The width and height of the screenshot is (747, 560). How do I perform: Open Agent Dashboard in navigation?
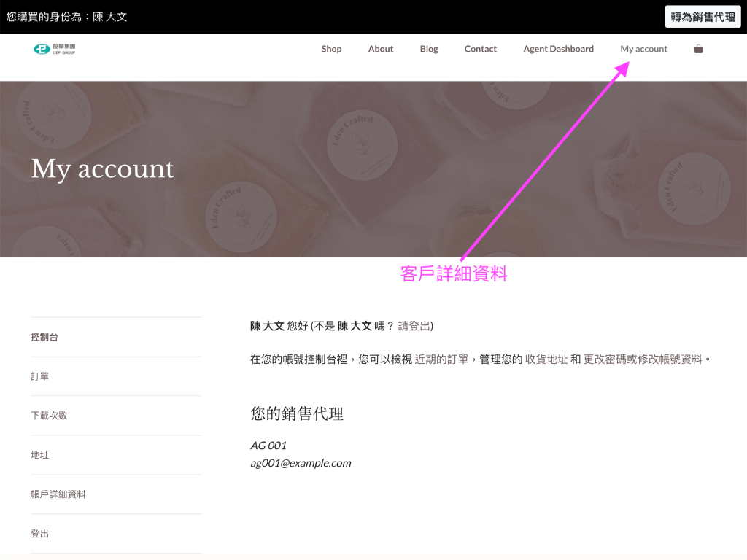point(558,49)
